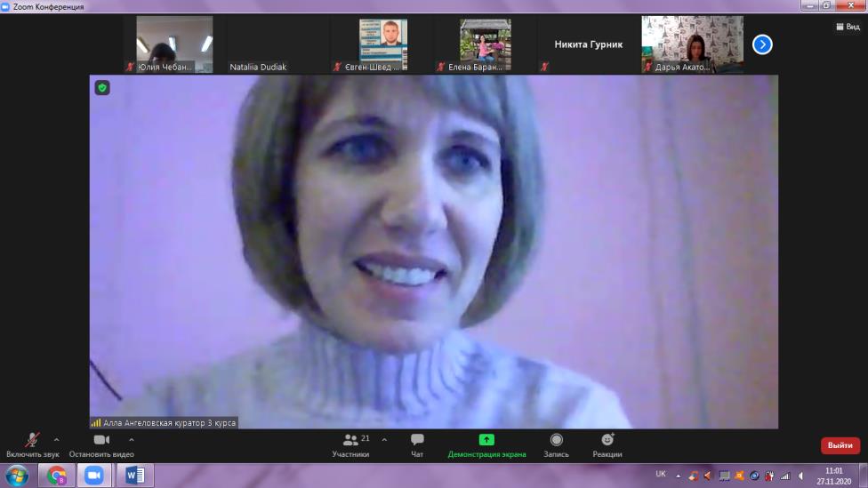Click the Show desktop strip at taskbar end
This screenshot has height=488, width=868.
tap(863, 476)
